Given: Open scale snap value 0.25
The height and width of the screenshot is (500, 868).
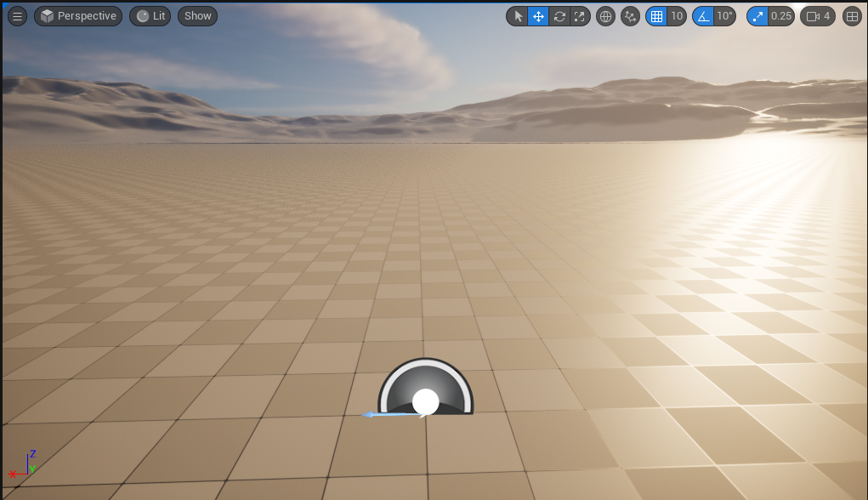Looking at the screenshot, I should pyautogui.click(x=781, y=17).
